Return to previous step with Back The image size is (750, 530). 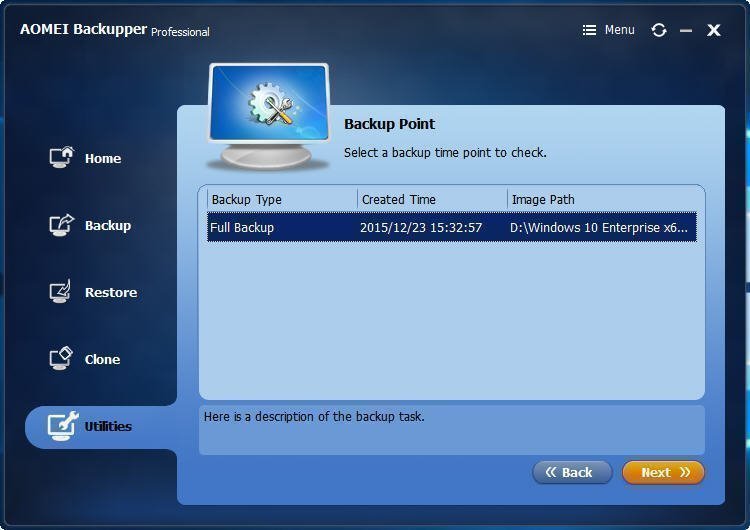point(572,473)
